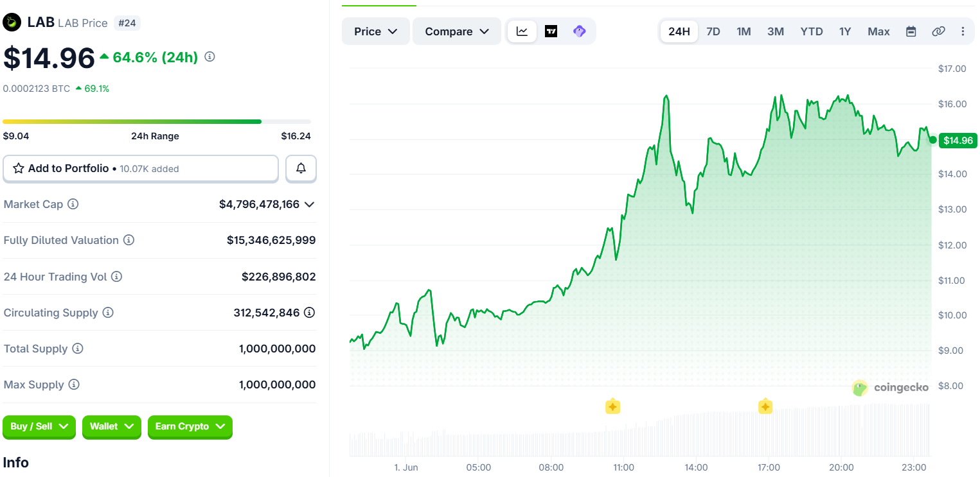Screen dimensions: 980x477
Task: Switch to the line chart view icon
Action: pyautogui.click(x=522, y=31)
